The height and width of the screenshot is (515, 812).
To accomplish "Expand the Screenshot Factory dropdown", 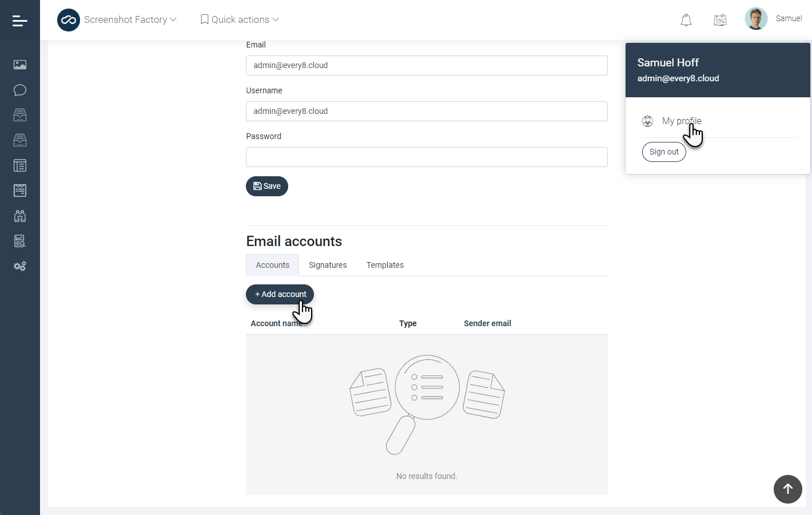I will pyautogui.click(x=130, y=20).
